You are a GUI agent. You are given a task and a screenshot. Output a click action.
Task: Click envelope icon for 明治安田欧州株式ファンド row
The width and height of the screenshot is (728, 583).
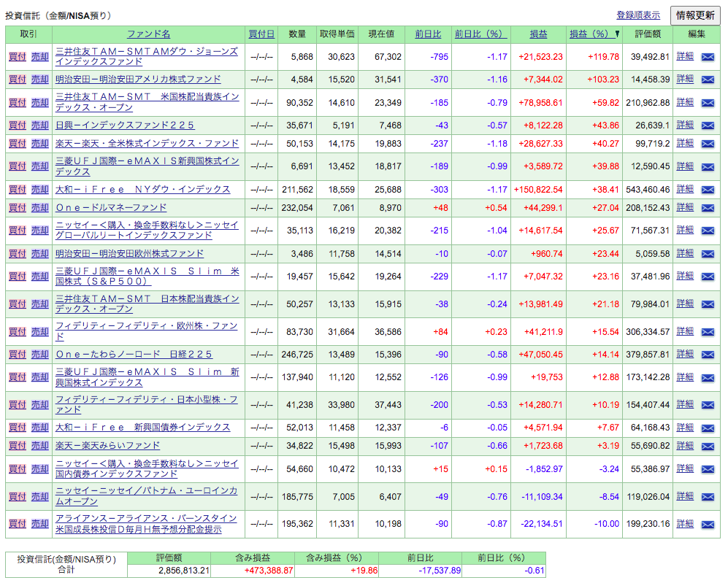[x=707, y=254]
